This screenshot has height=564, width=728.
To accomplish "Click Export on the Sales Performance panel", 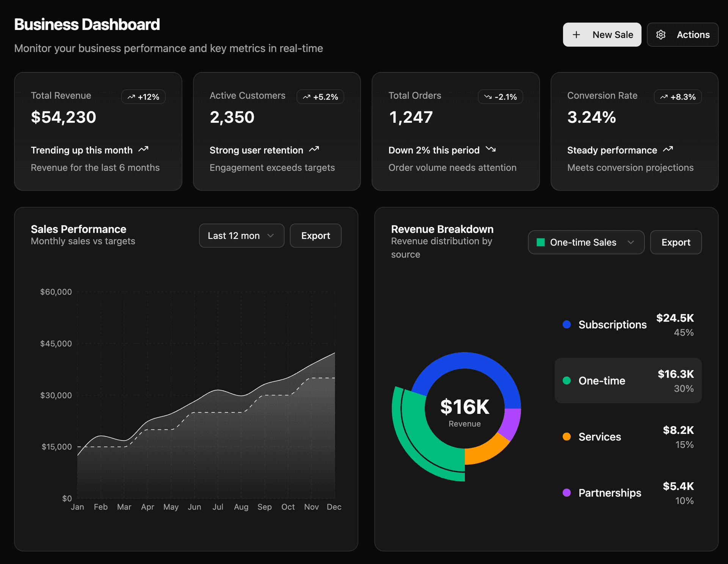I will (315, 235).
